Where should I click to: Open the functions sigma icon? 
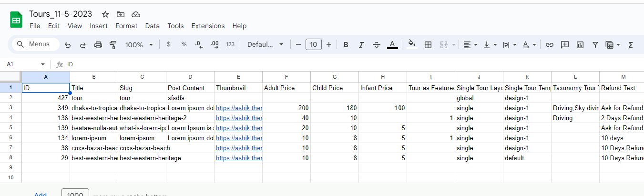tap(631, 45)
